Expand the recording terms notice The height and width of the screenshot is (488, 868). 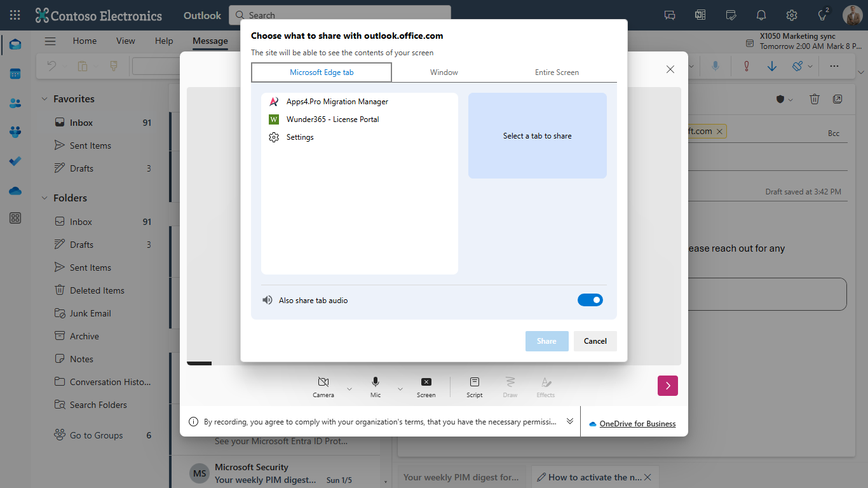pos(570,421)
